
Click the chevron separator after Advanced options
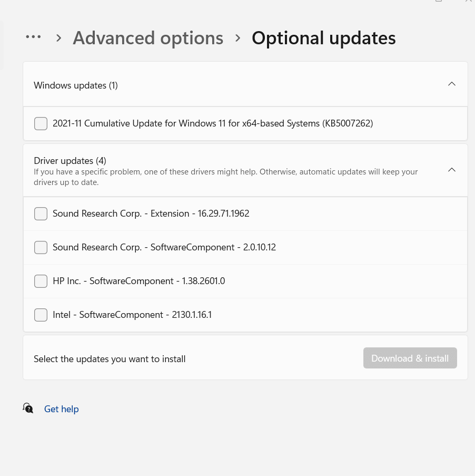click(237, 37)
